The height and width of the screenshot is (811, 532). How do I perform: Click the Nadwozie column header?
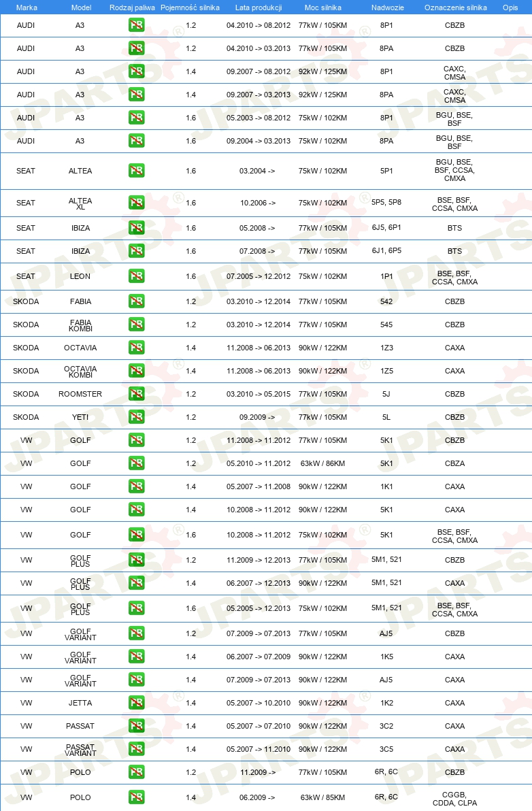[388, 7]
